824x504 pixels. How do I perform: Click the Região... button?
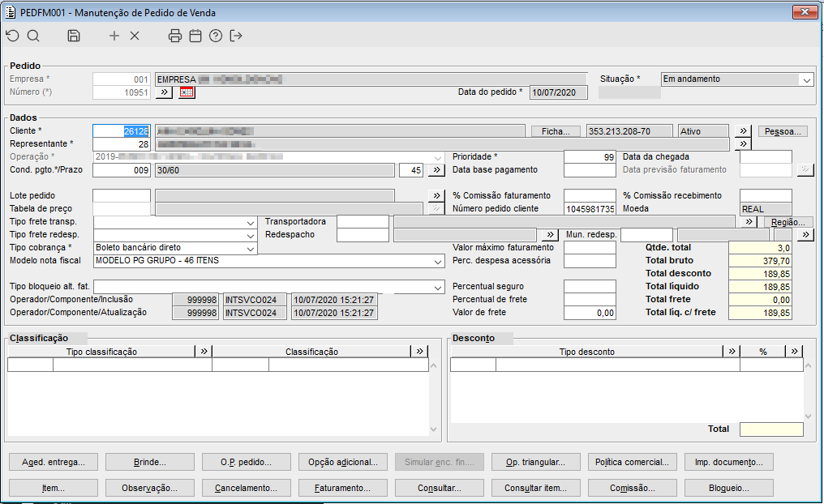[787, 222]
